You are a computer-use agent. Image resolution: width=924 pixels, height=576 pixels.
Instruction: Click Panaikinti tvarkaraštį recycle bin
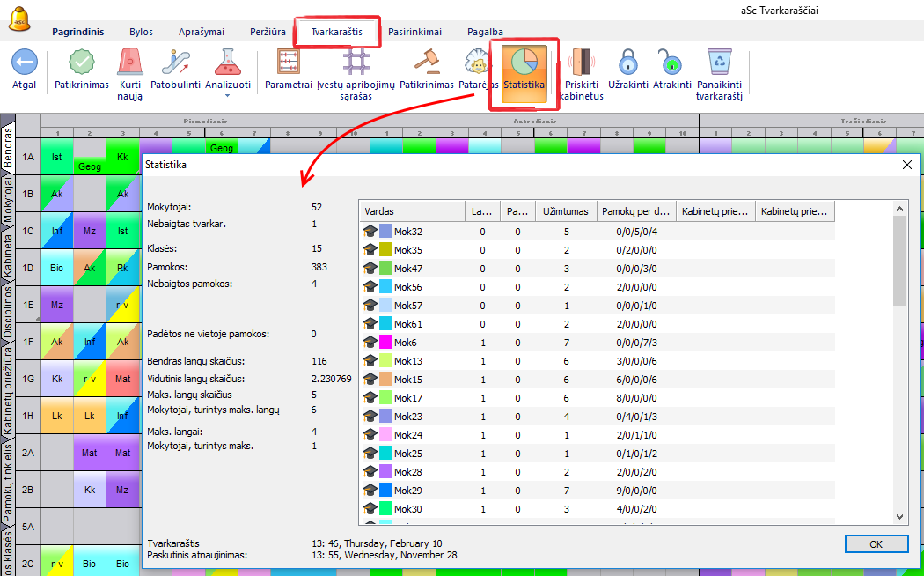pyautogui.click(x=720, y=63)
